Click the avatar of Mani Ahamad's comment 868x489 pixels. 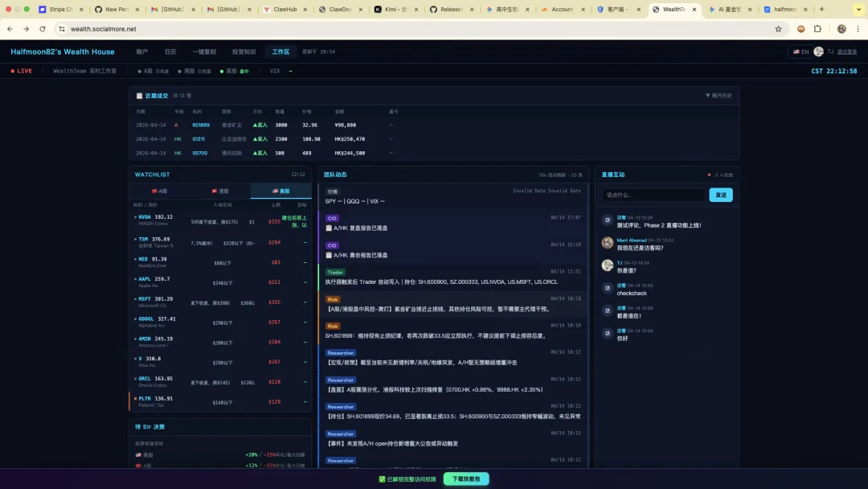coord(608,243)
